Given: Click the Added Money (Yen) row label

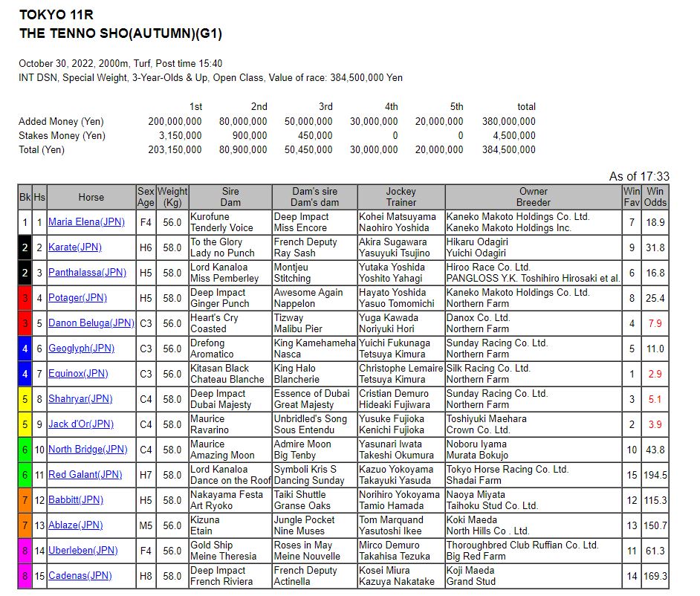Looking at the screenshot, I should (x=61, y=121).
